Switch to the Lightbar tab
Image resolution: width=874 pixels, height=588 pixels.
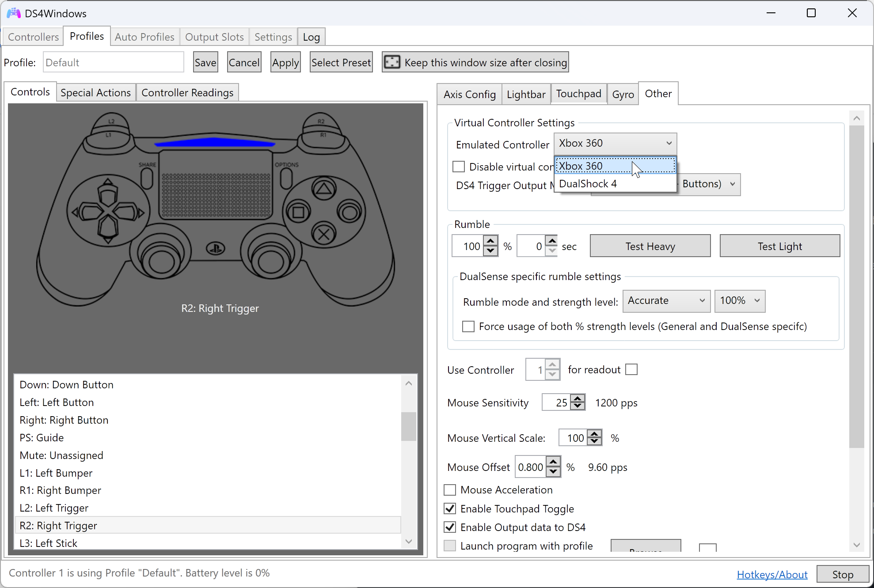(x=526, y=95)
